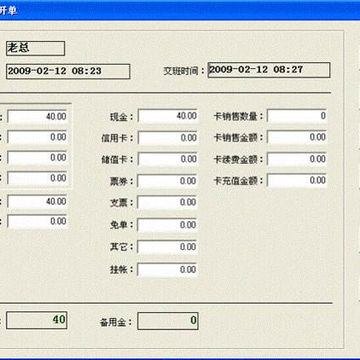Click the 票券 amount field
This screenshot has height=360, width=360.
[x=168, y=181]
